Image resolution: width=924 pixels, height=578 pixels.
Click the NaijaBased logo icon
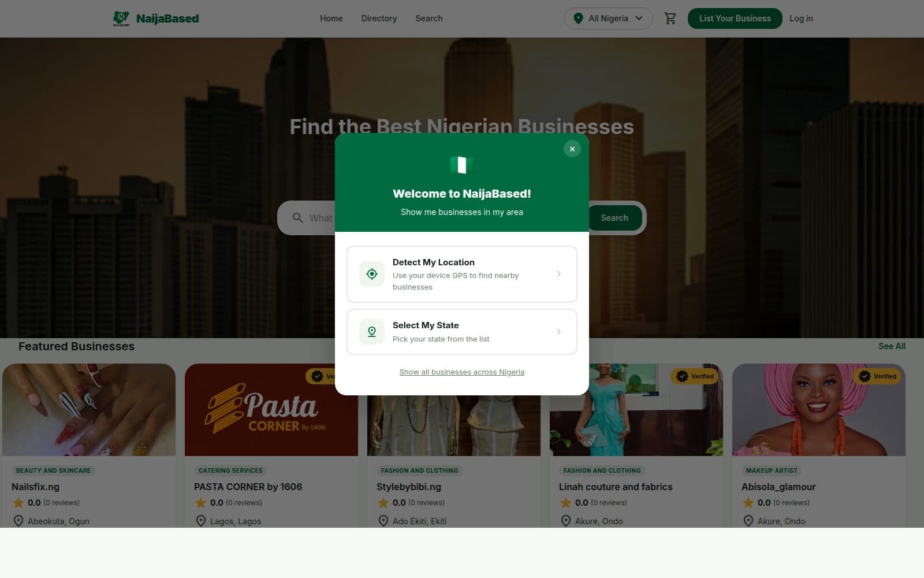121,18
